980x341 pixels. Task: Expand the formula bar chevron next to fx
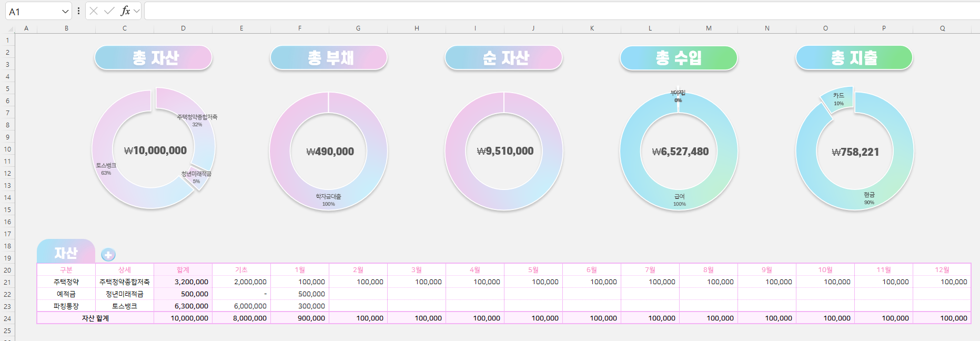point(137,11)
